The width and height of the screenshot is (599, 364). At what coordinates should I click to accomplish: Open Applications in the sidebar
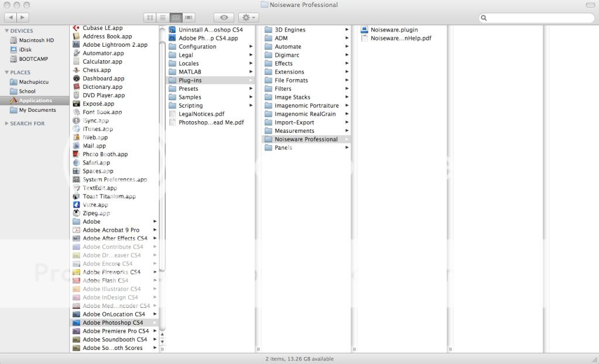click(x=35, y=101)
